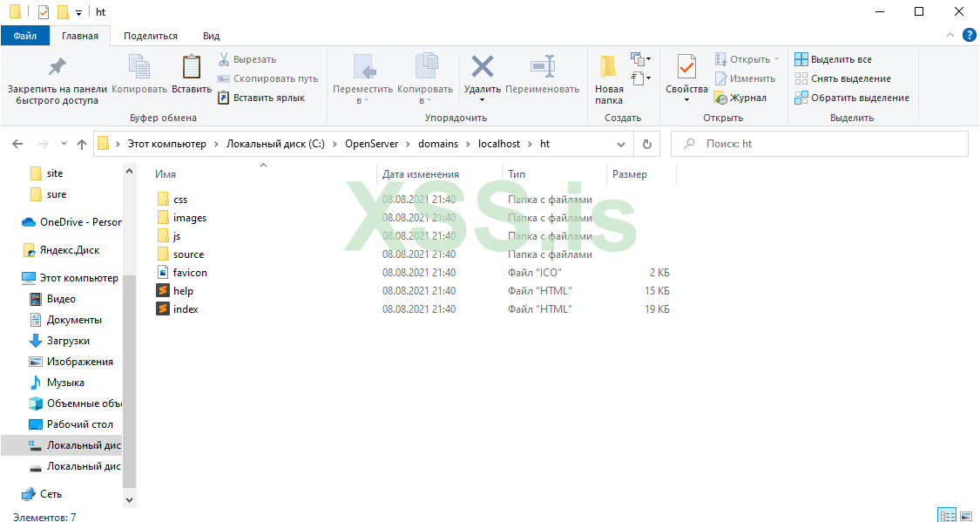Click localhost in address breadcrumb
980x522 pixels.
click(499, 144)
